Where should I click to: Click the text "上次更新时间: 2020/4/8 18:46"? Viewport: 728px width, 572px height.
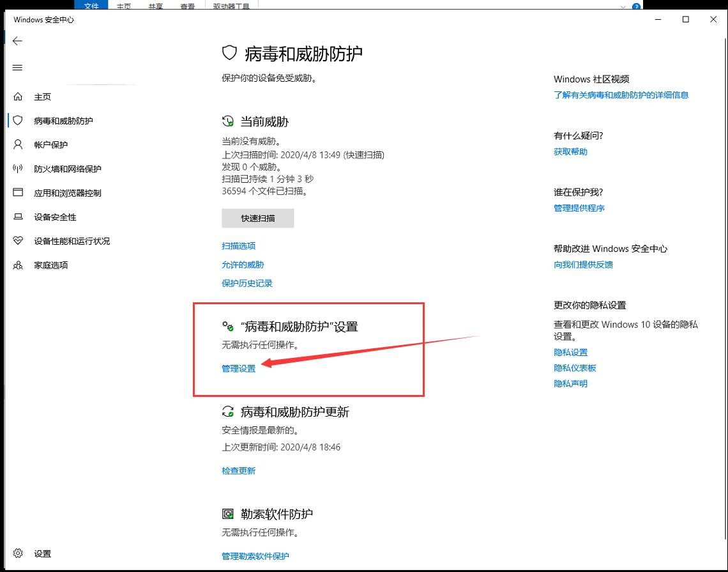click(x=281, y=447)
